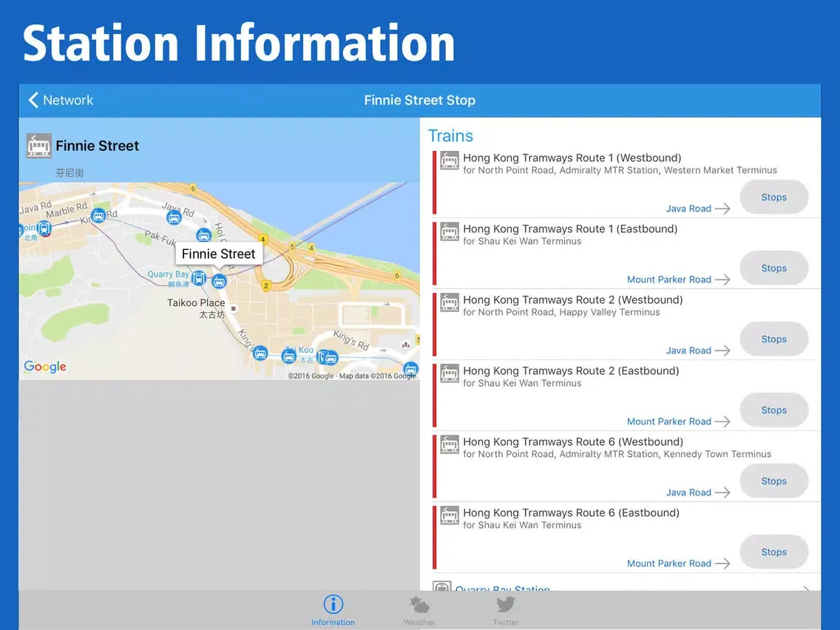
Task: Click the red North Point MTR marker
Action: tap(44, 228)
